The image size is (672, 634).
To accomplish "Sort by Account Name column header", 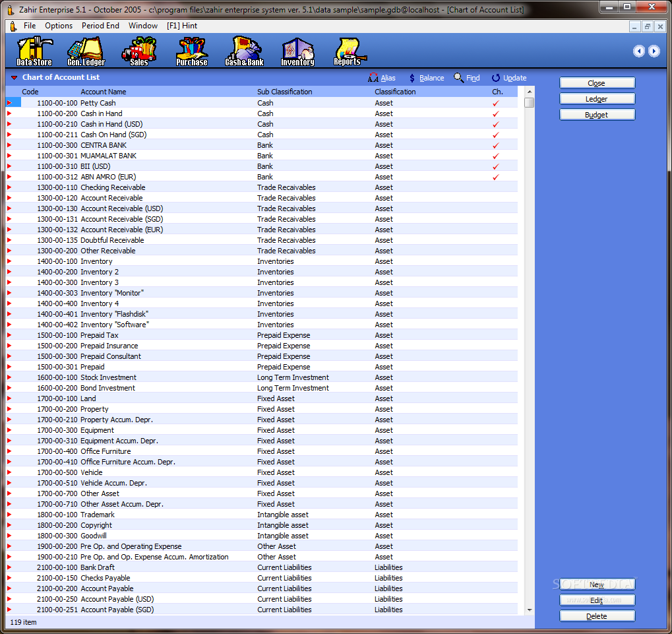I will click(x=104, y=92).
